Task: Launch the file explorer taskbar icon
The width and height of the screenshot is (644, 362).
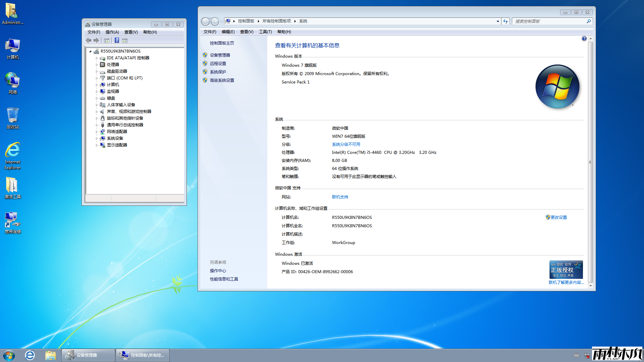Action: pos(50,355)
